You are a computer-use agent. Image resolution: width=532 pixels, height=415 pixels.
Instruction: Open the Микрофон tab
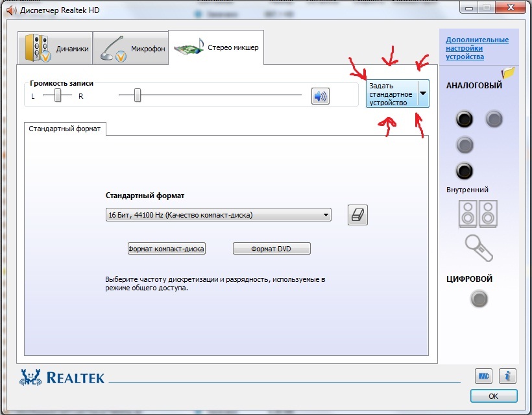130,48
